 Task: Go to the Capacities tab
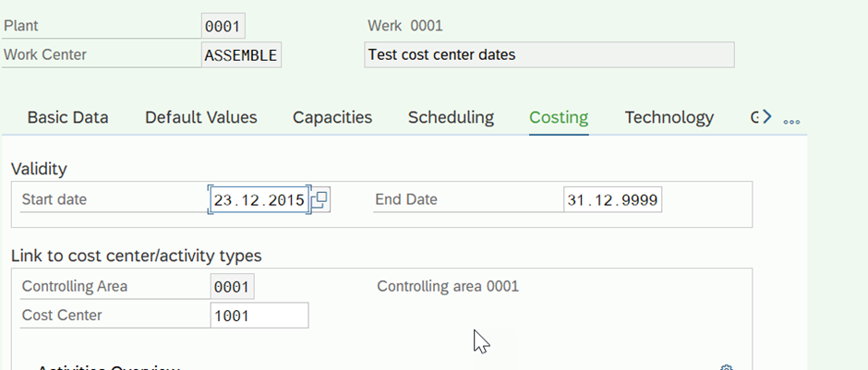coord(332,117)
